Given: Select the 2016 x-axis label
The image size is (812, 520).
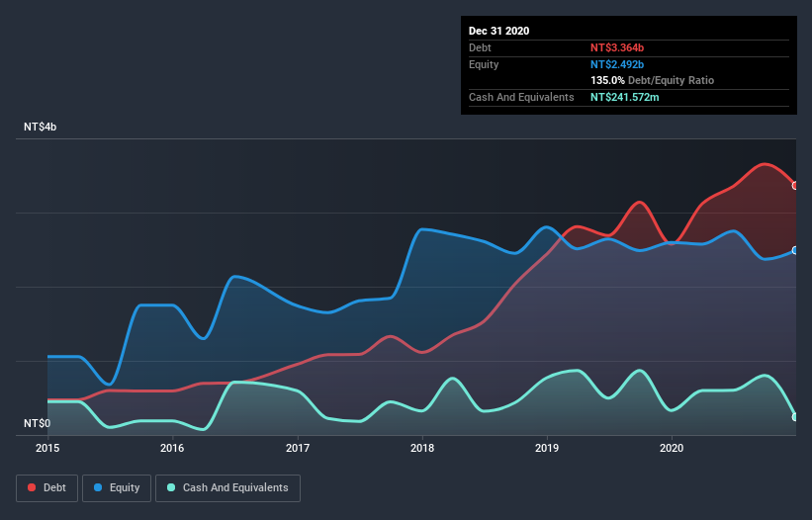Looking at the screenshot, I should click(172, 448).
